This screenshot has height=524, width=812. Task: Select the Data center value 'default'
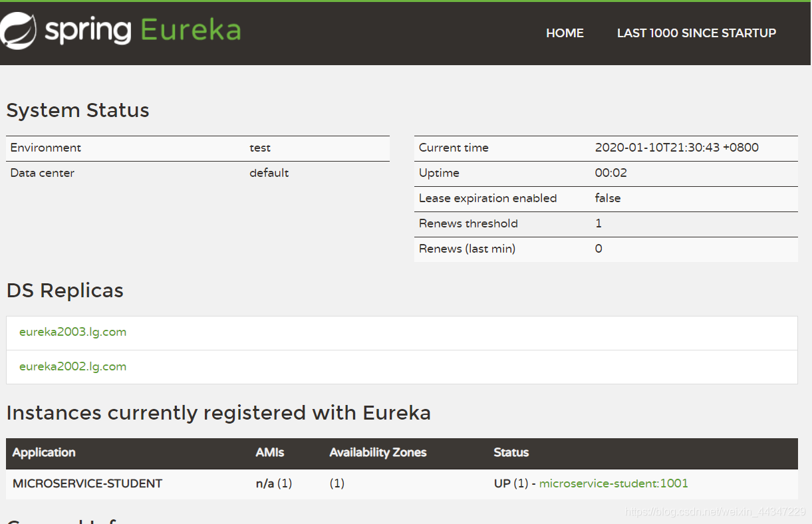(x=269, y=173)
